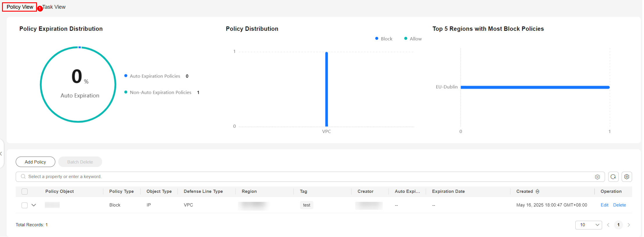Select the Block policy row checkbox
This screenshot has height=237, width=644.
coord(25,205)
